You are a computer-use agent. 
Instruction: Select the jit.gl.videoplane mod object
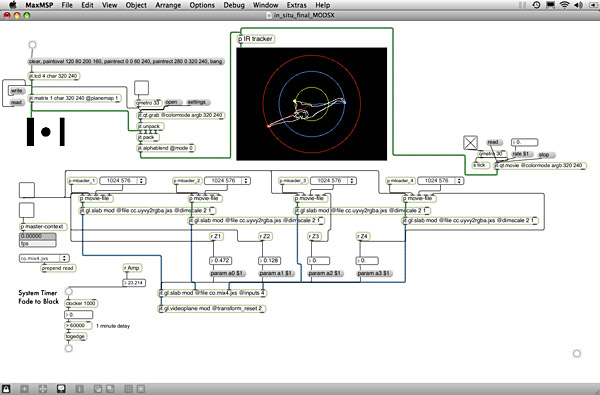pyautogui.click(x=212, y=308)
